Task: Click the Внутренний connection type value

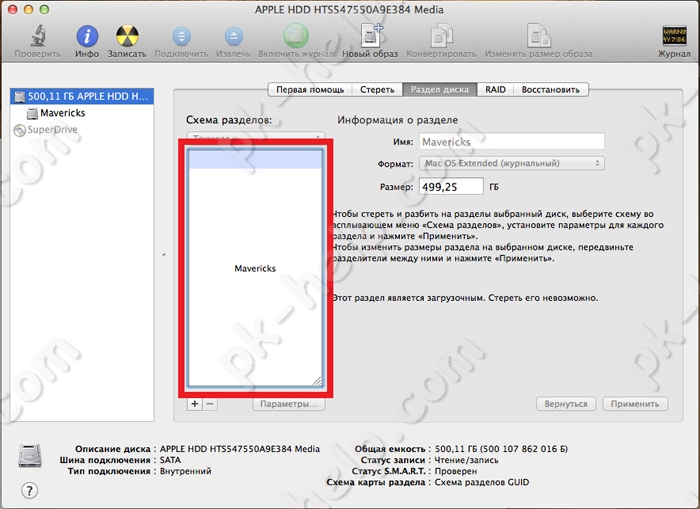Action: click(x=185, y=471)
